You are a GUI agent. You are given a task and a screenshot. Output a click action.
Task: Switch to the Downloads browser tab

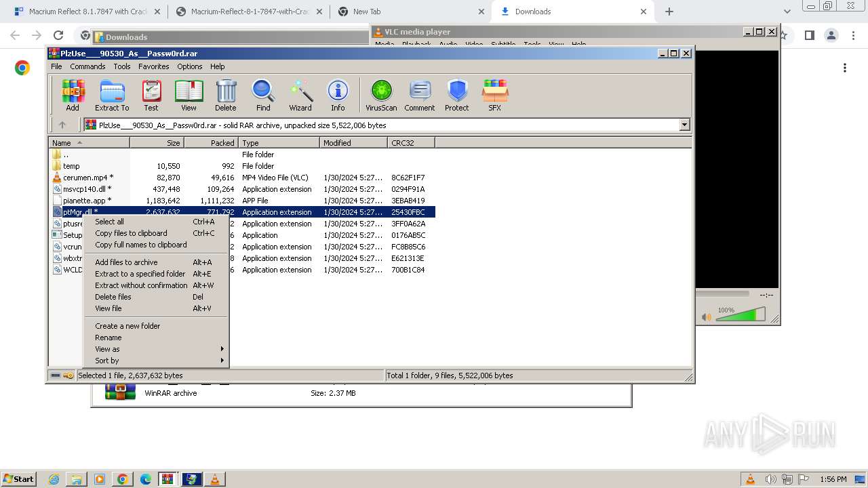[x=573, y=12]
